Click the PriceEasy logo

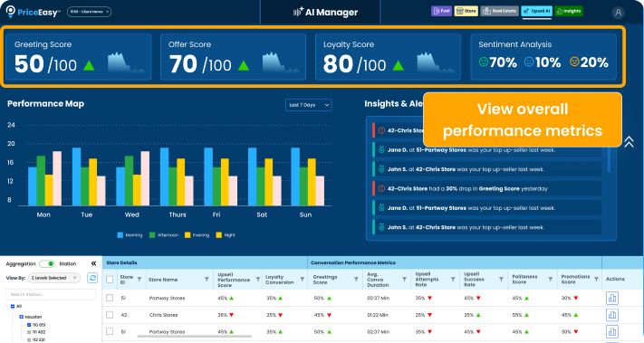pos(34,12)
